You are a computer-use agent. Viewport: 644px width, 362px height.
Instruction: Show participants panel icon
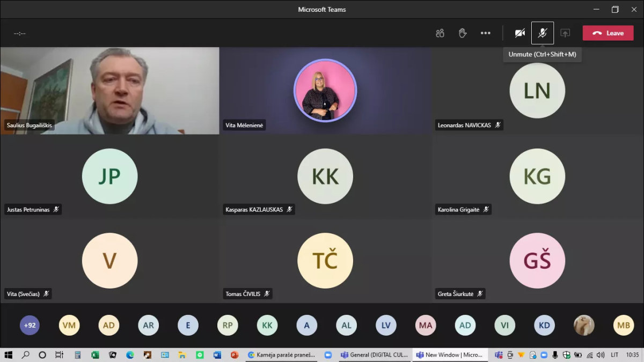[x=440, y=33]
